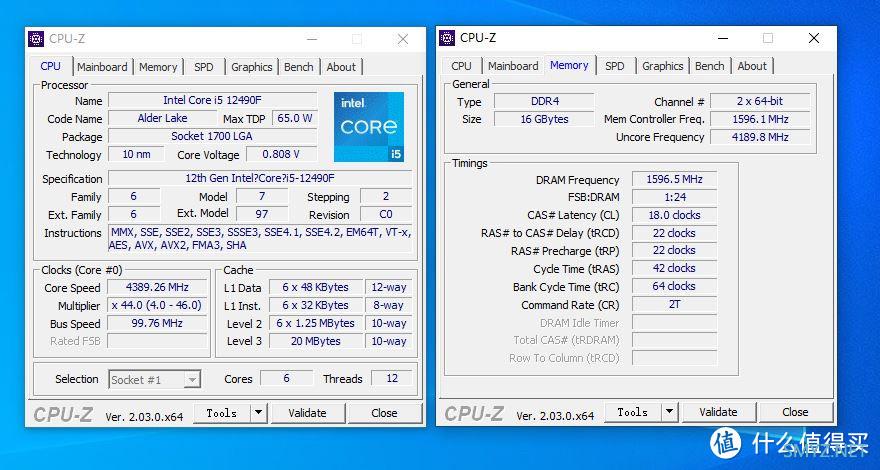Click Validate button in right CPU-Z window

[x=718, y=412]
